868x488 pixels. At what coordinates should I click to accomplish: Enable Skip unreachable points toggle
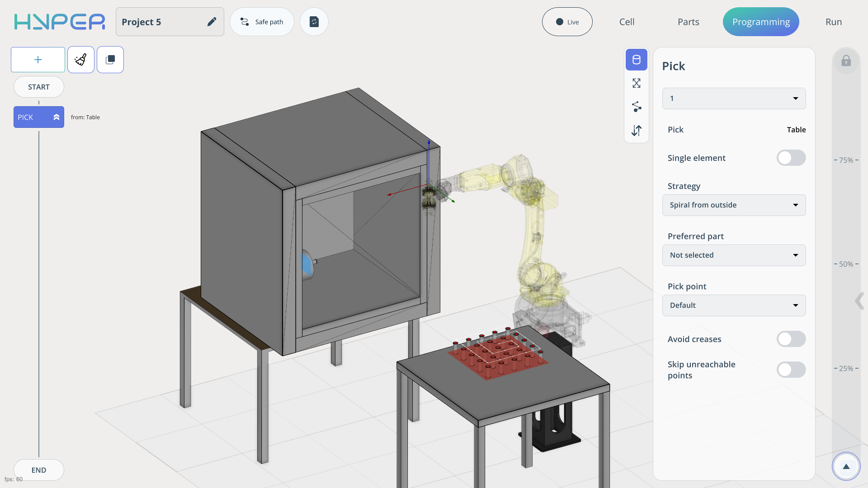(791, 370)
